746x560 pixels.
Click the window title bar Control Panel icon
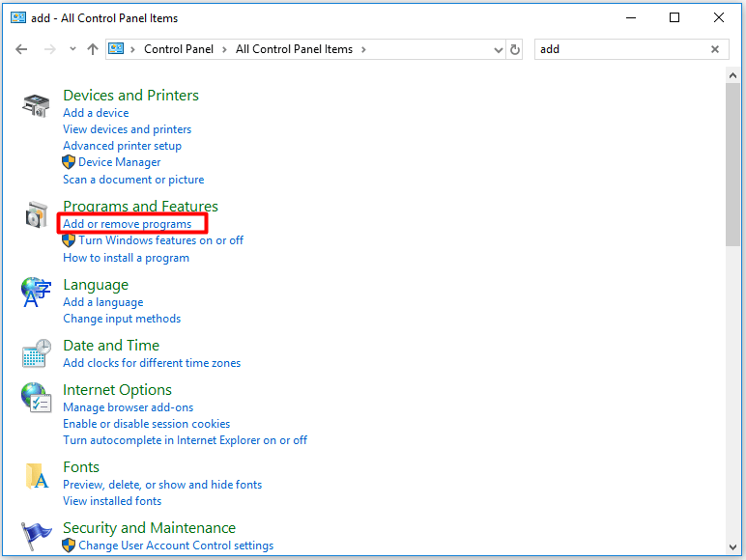[18, 18]
